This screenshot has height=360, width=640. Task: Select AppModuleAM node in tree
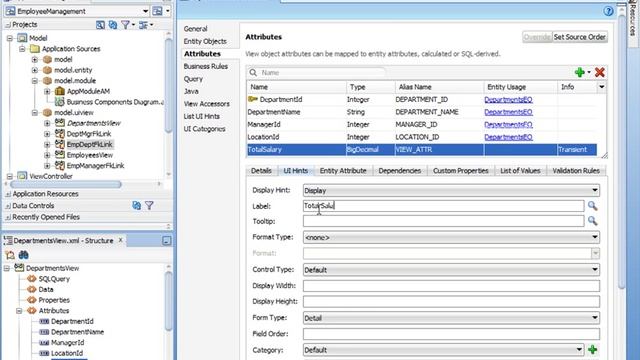tap(88, 91)
